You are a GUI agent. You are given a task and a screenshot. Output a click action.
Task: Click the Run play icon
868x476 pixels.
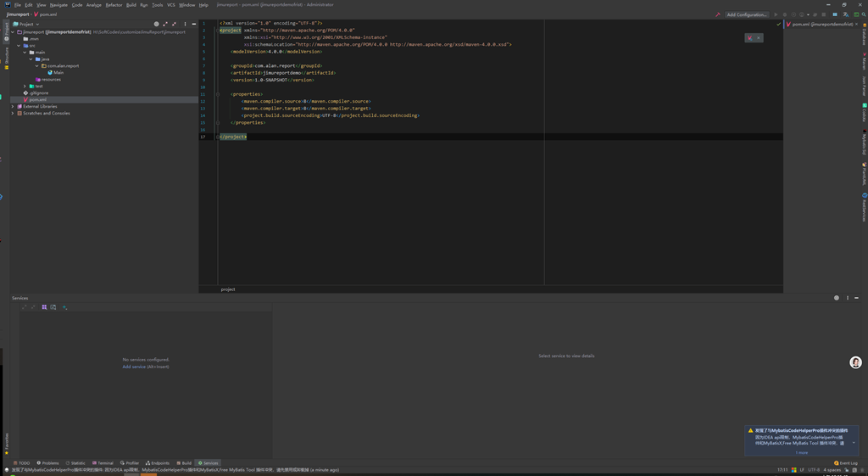click(776, 14)
